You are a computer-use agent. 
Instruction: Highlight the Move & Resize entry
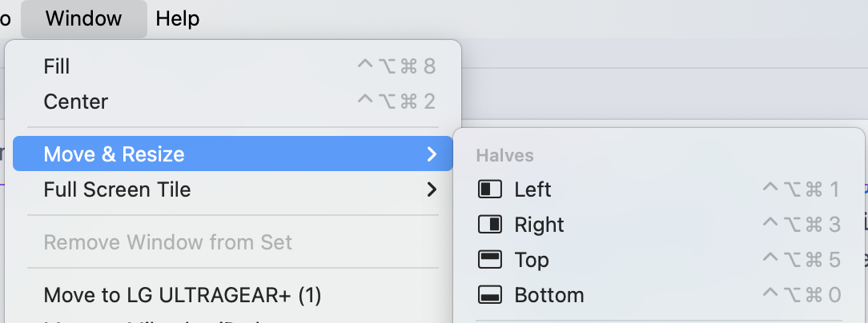pos(114,154)
